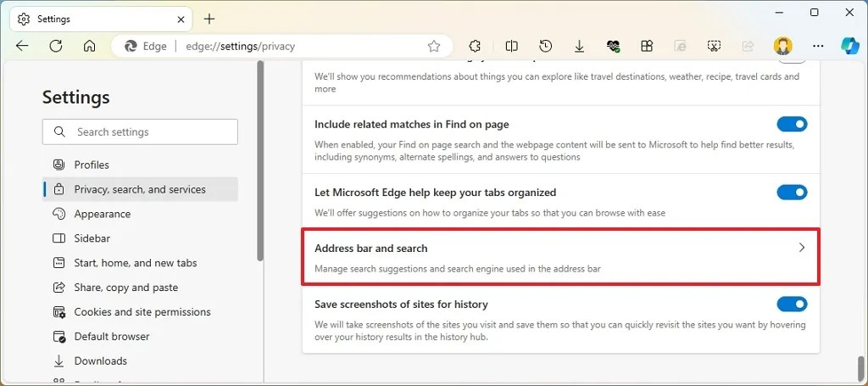
Task: Open the Profiles settings section
Action: point(140,165)
